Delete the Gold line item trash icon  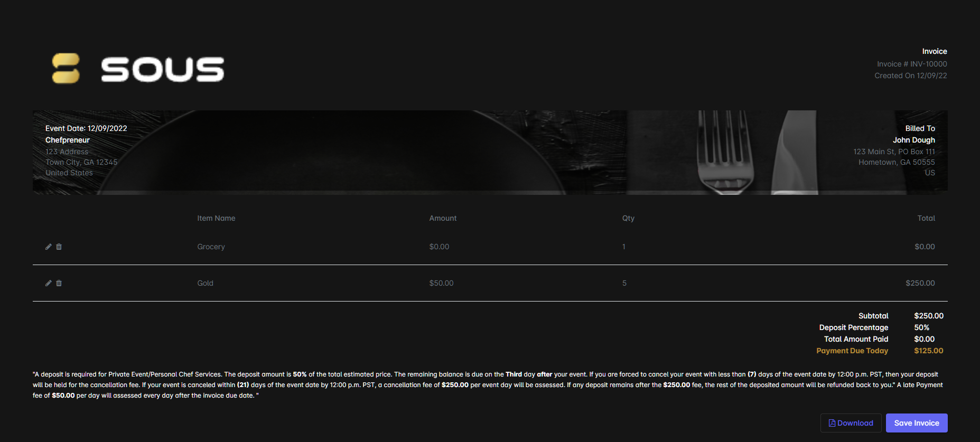point(59,283)
